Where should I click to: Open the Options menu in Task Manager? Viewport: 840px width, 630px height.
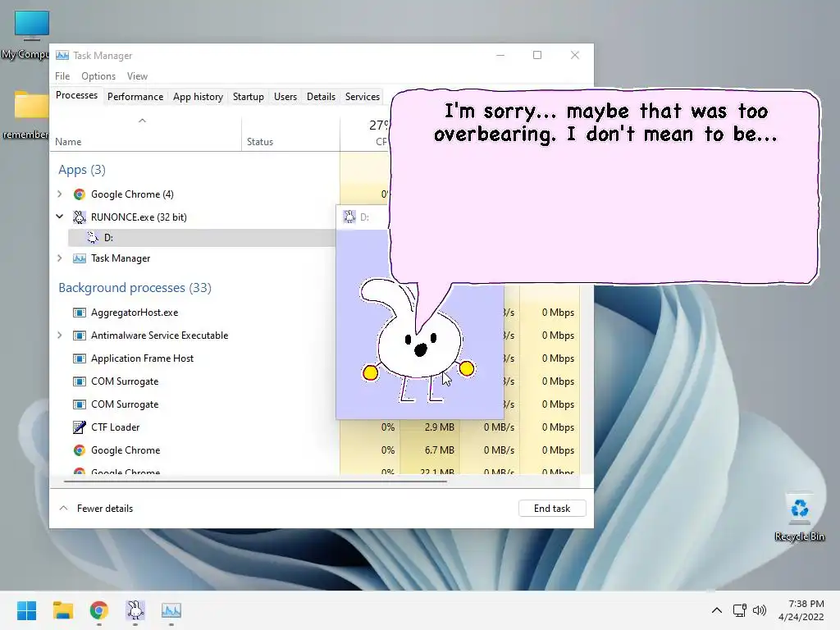pyautogui.click(x=98, y=76)
